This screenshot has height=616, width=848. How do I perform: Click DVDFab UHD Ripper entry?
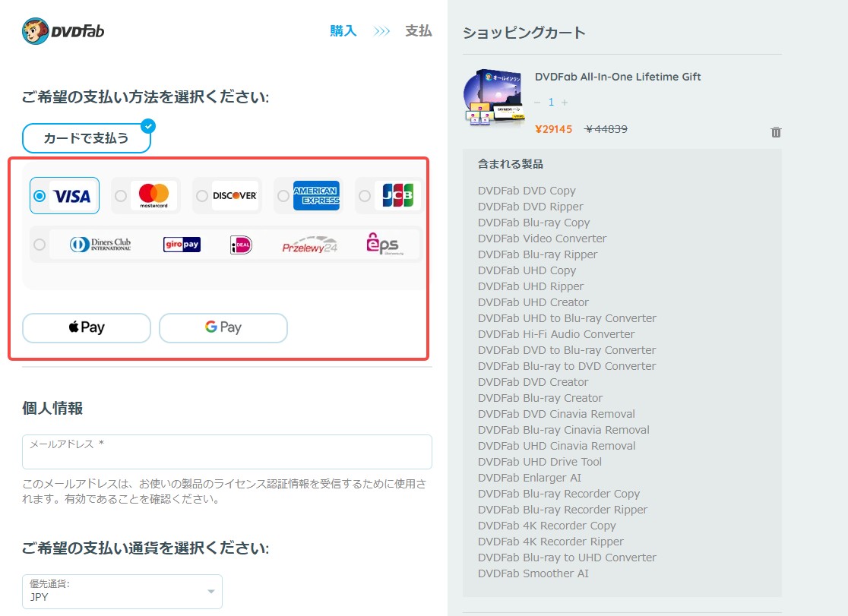tap(530, 286)
